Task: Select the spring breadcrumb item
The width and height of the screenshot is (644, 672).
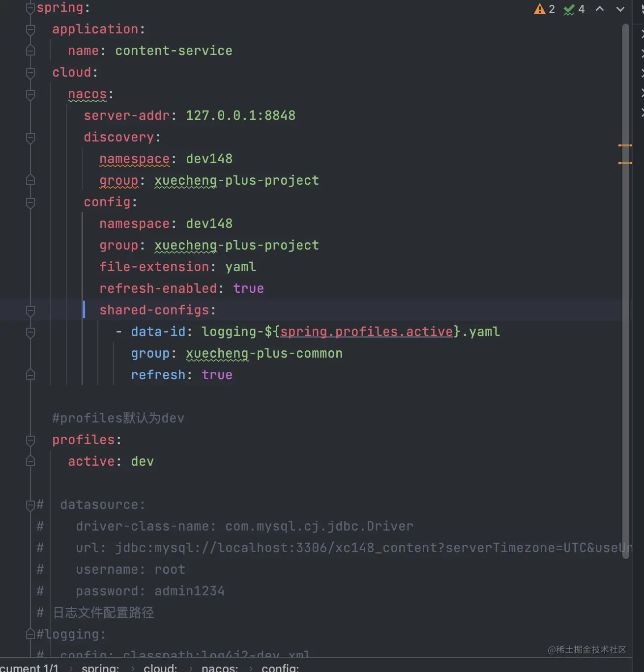Action: (100, 668)
